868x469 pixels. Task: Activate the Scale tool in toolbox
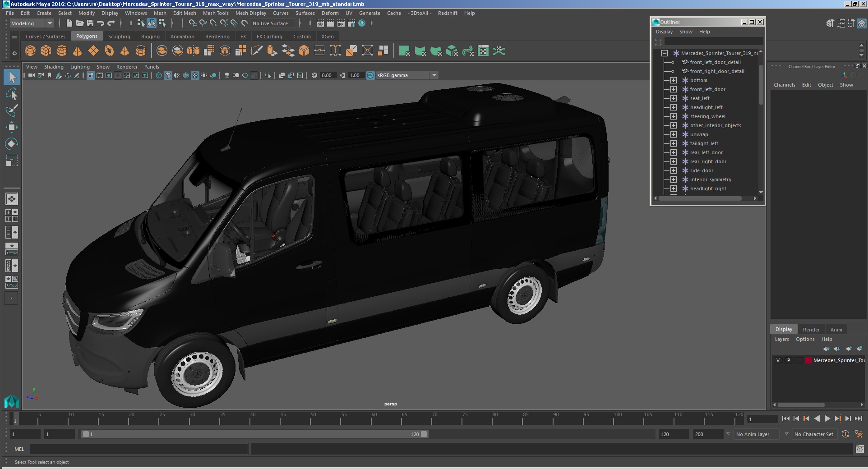click(x=12, y=161)
